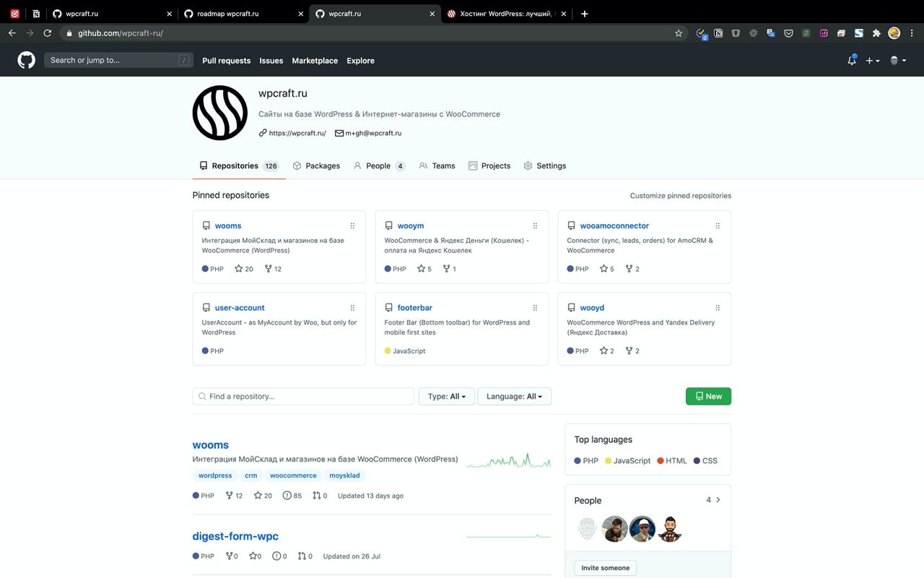Click footerbar pinned card drag handle
The height and width of the screenshot is (578, 924).
pos(535,308)
